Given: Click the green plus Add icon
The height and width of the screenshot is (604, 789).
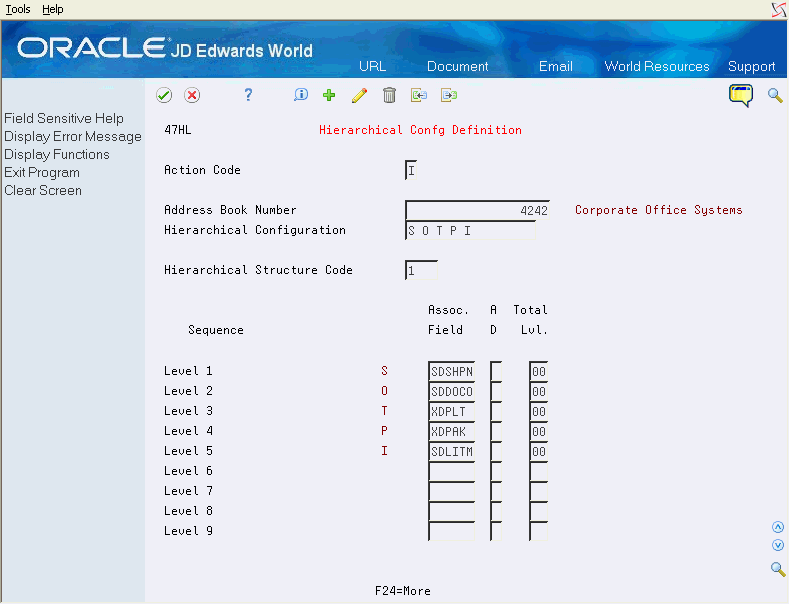Looking at the screenshot, I should click(x=329, y=95).
